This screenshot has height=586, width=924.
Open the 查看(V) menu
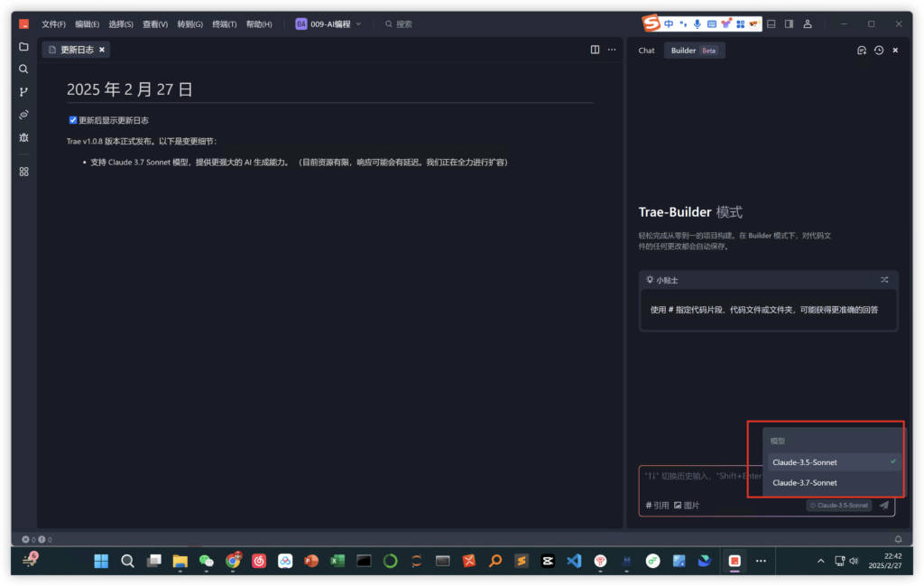tap(154, 24)
